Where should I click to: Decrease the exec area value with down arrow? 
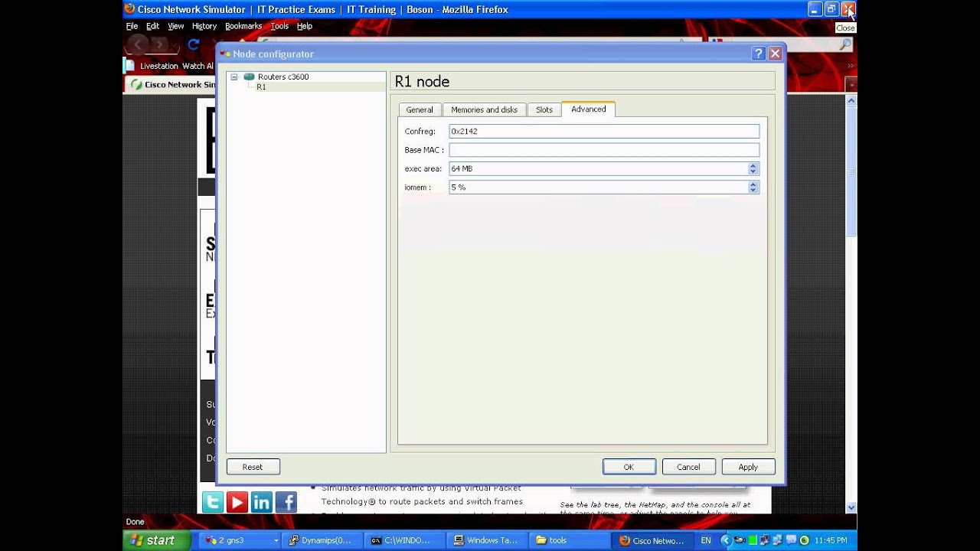[x=753, y=171]
